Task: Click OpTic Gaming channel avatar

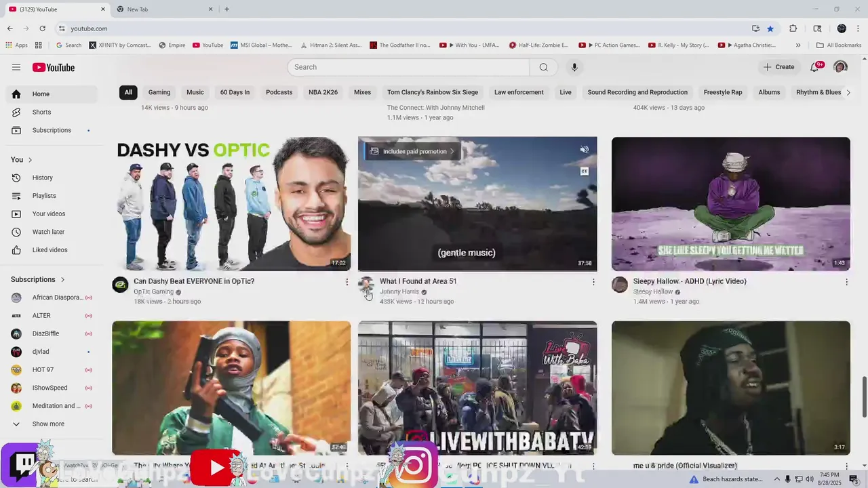Action: (x=120, y=285)
